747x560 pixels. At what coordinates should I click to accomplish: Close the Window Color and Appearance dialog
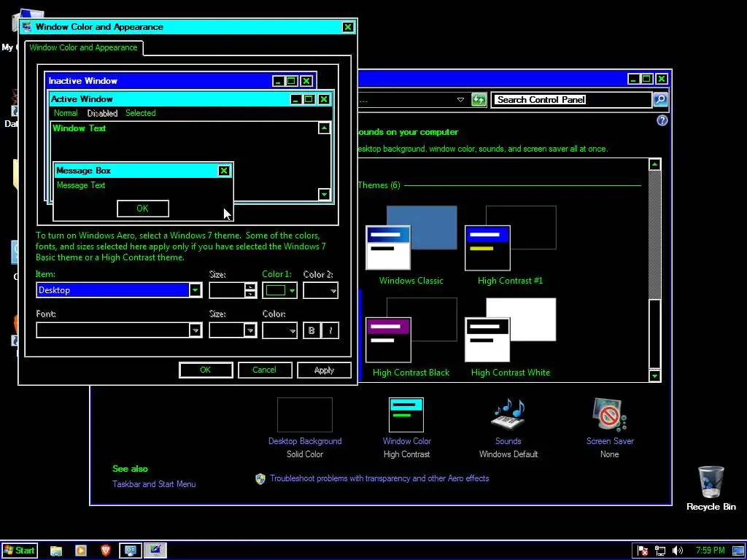click(348, 27)
